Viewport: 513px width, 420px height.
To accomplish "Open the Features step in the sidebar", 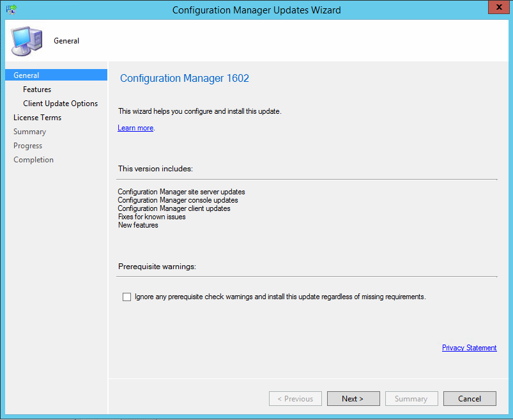I will click(x=37, y=89).
